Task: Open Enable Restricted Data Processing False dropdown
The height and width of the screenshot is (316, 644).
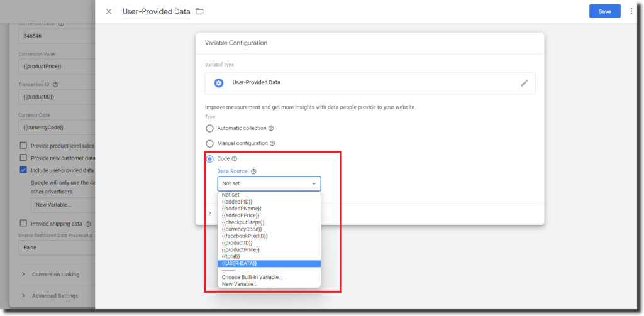Action: tap(57, 248)
